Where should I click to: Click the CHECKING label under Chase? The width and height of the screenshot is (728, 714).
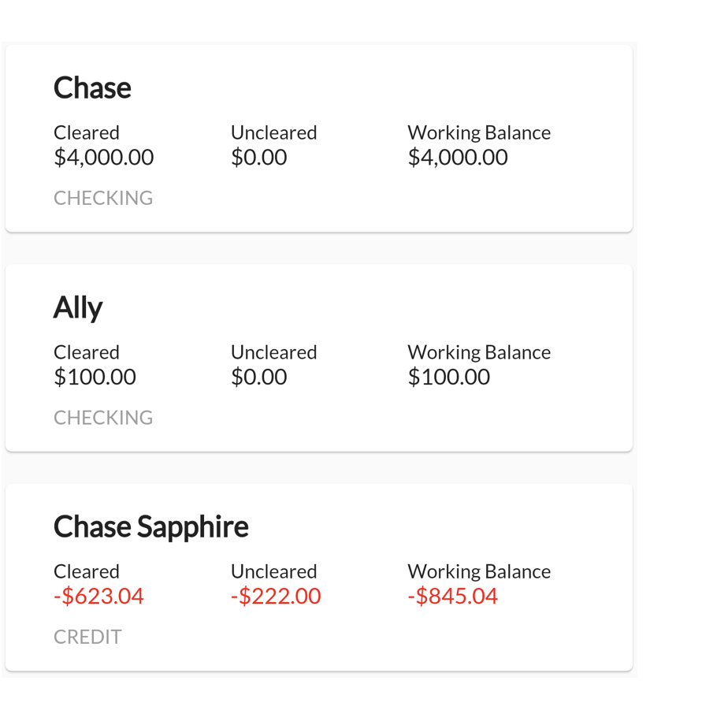click(103, 198)
